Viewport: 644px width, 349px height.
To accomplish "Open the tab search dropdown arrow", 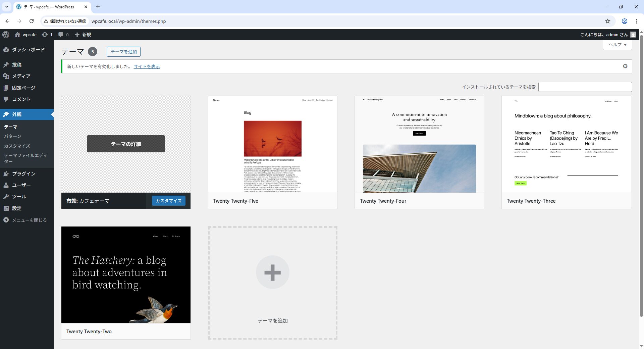I will pyautogui.click(x=6, y=7).
